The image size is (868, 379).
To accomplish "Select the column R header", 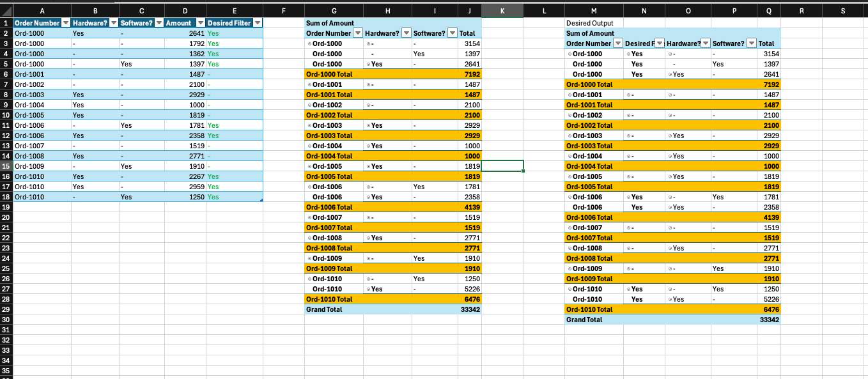I will click(x=802, y=11).
